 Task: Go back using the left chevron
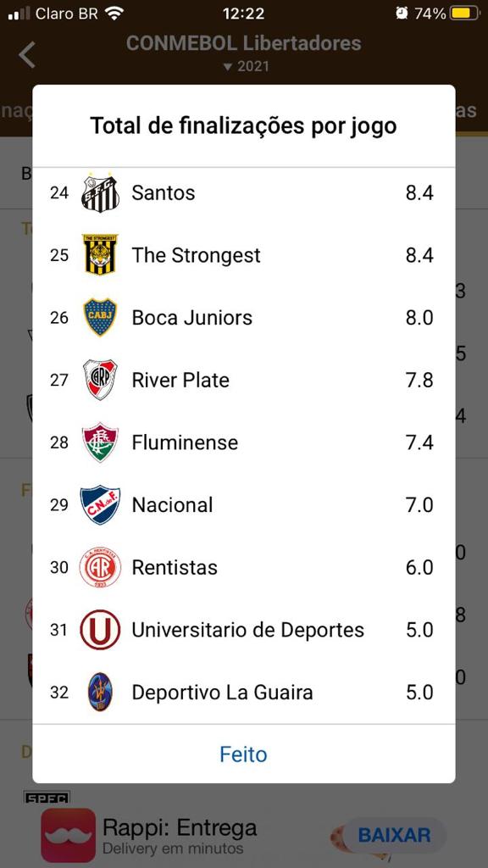coord(26,55)
